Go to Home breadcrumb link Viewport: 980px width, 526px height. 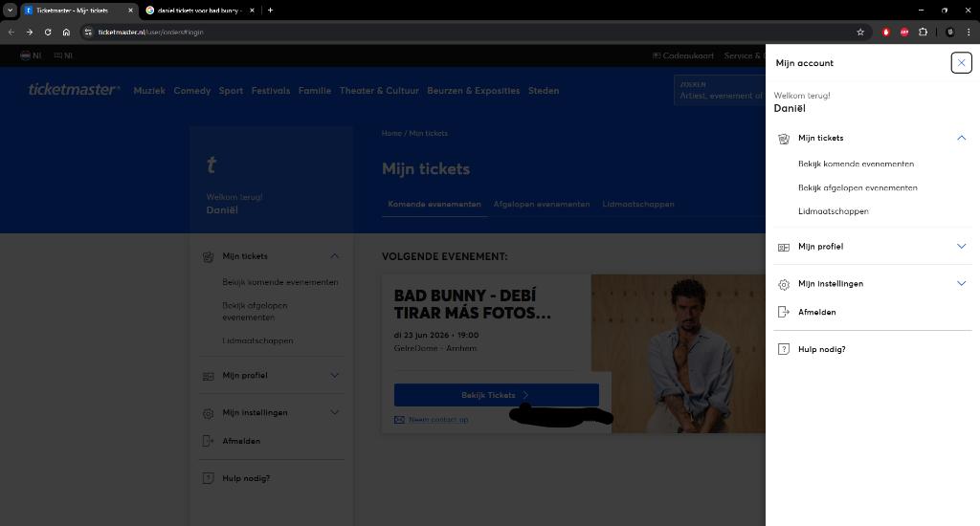pyautogui.click(x=391, y=133)
